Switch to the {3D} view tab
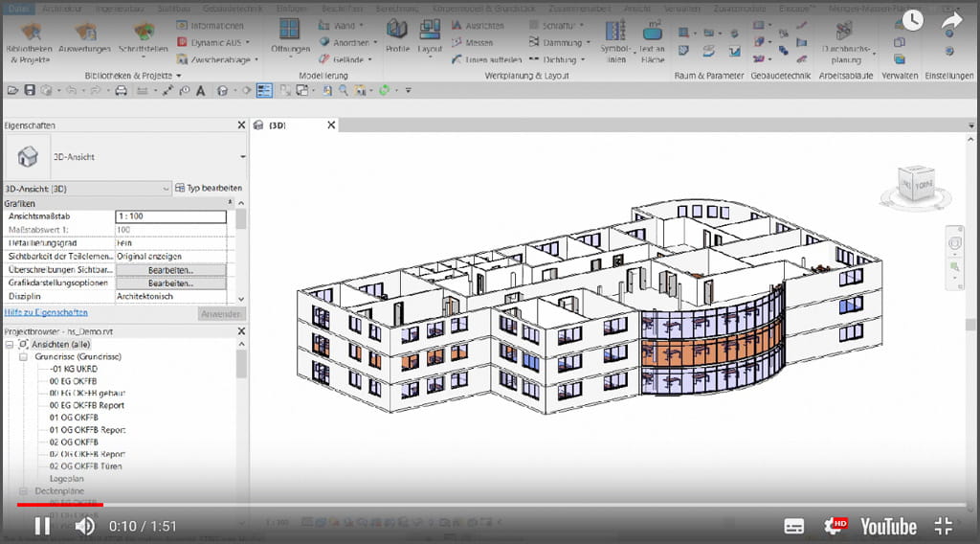This screenshot has height=544, width=980. tap(278, 125)
